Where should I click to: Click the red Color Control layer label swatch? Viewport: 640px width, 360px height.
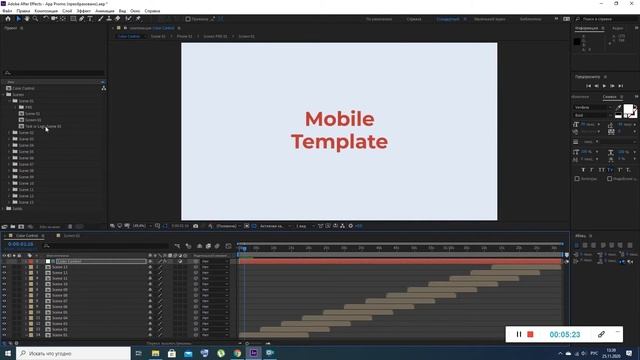31,261
